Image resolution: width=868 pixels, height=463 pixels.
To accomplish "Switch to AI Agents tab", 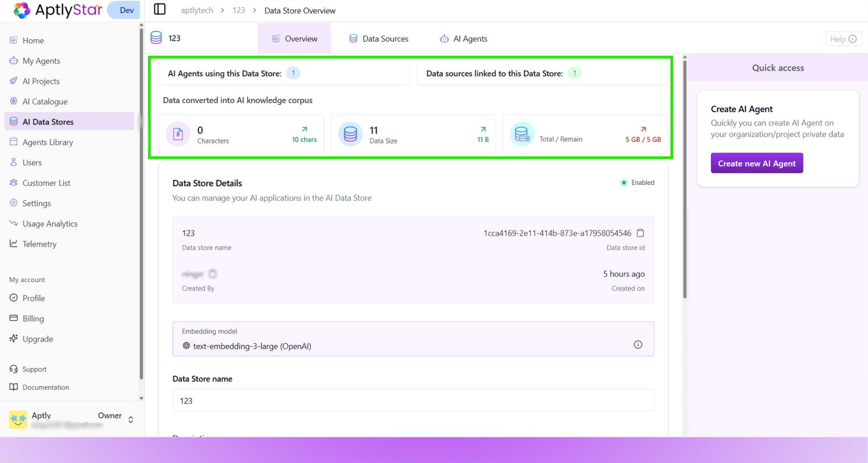I will (x=464, y=39).
